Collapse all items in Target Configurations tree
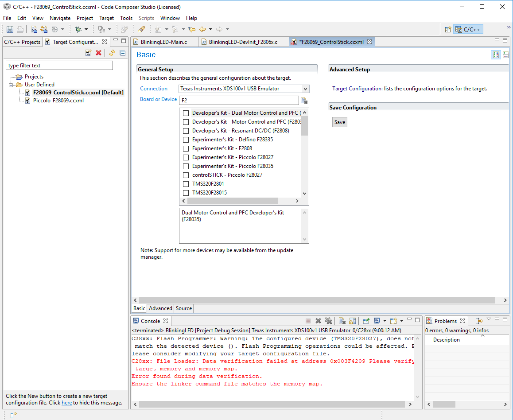The width and height of the screenshot is (513, 420). [123, 53]
